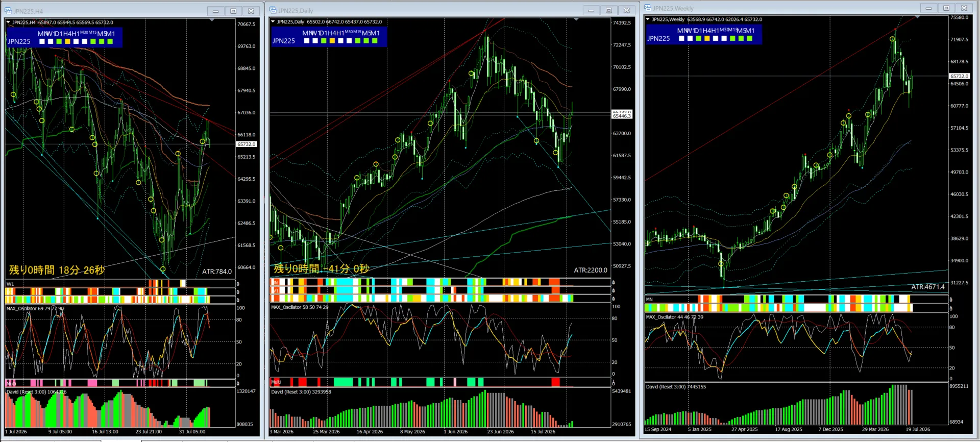This screenshot has height=442, width=980.
Task: Click the JPN225 symbol label in the Weekly blue panel
Action: [658, 39]
